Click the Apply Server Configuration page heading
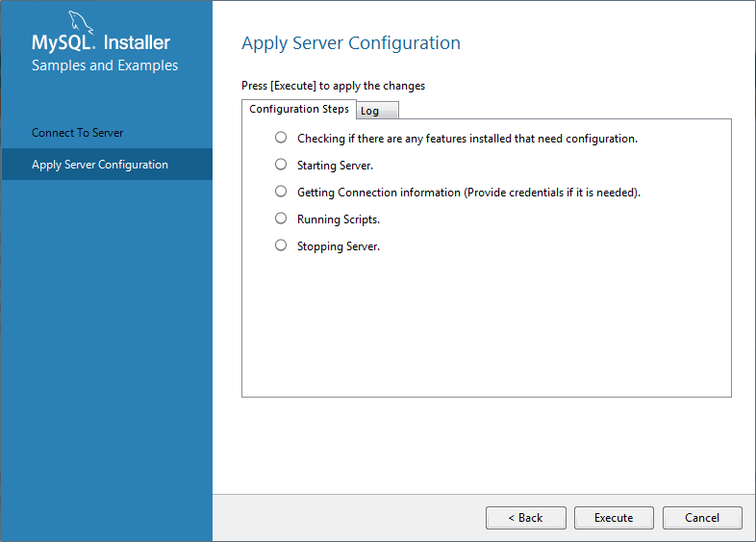This screenshot has width=756, height=542. click(351, 43)
